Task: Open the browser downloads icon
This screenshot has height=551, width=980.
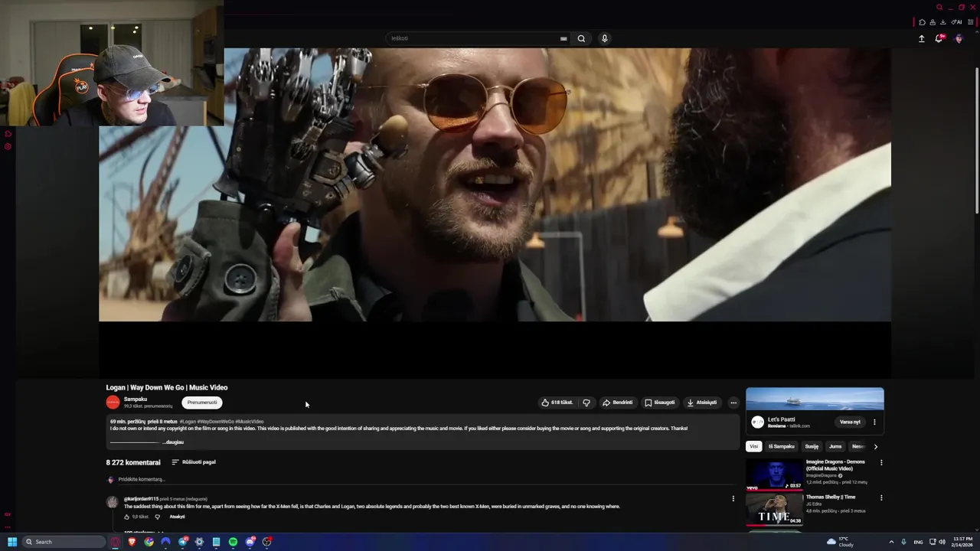Action: pyautogui.click(x=942, y=22)
